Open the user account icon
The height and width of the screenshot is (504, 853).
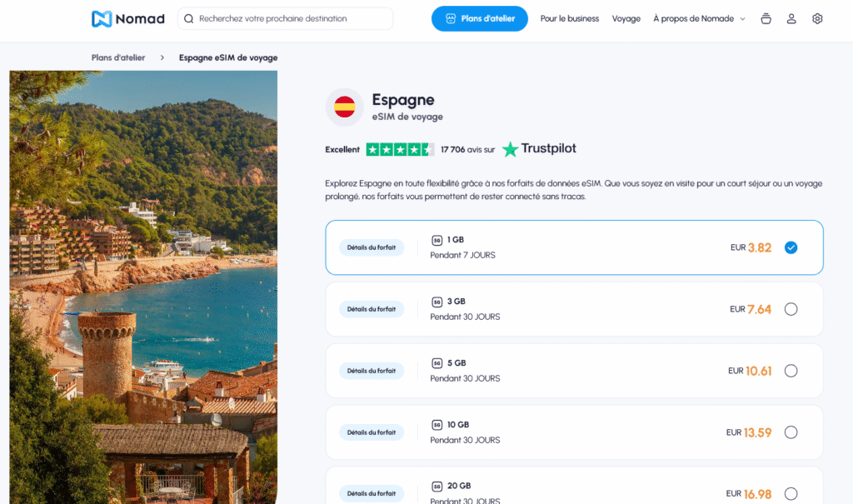tap(791, 18)
